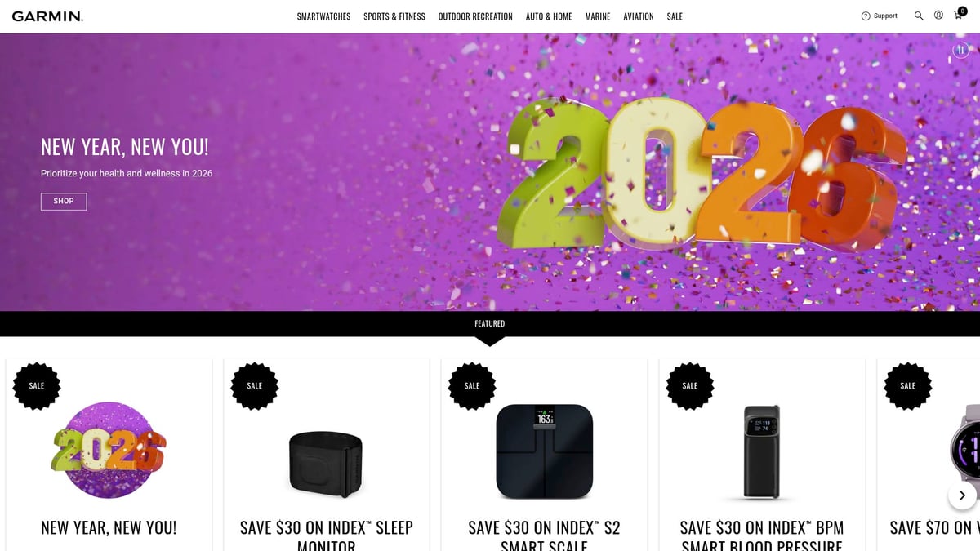
Task: Open the Marine menu
Action: (x=598, y=16)
